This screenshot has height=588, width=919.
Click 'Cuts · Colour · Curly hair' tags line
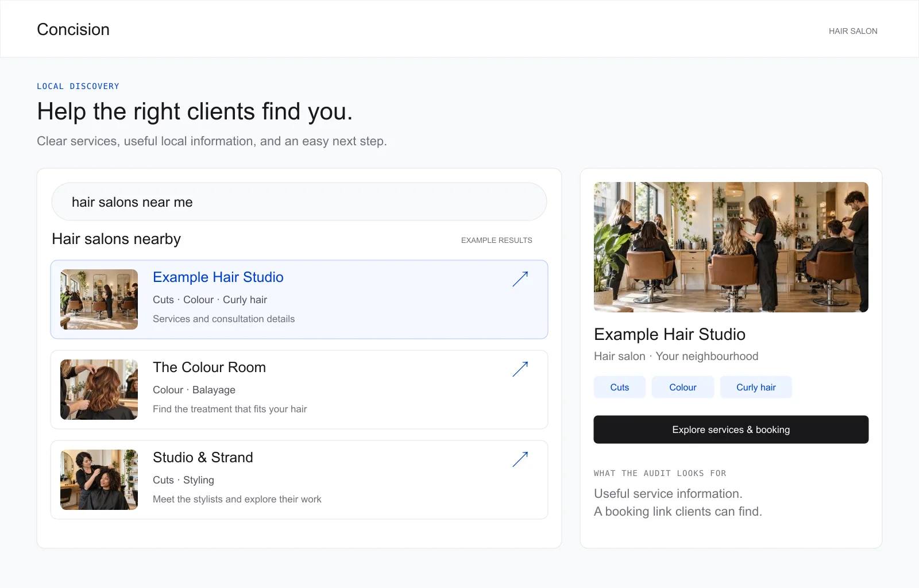[210, 300]
